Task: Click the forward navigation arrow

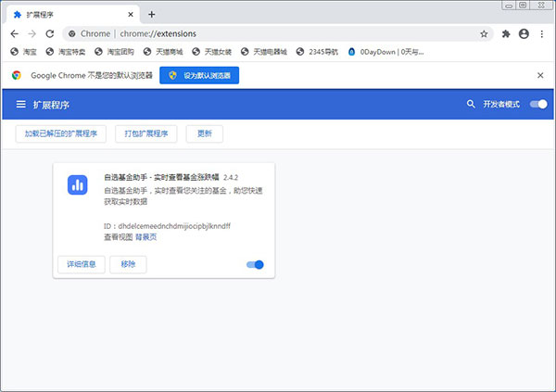Action: 32,33
